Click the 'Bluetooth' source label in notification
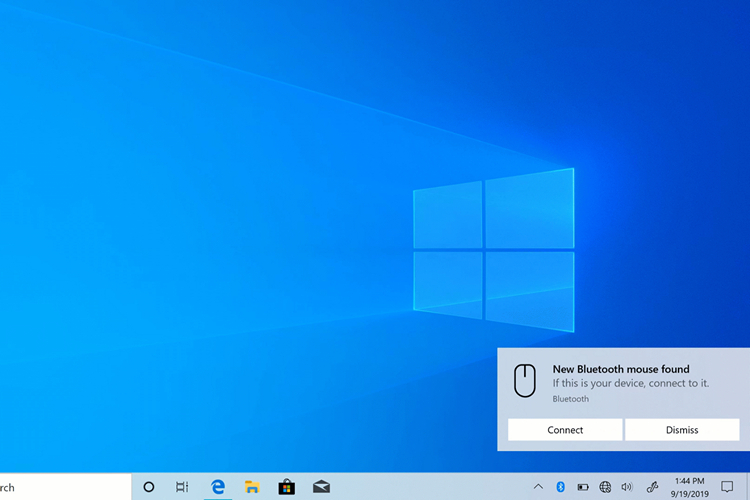 tap(571, 399)
